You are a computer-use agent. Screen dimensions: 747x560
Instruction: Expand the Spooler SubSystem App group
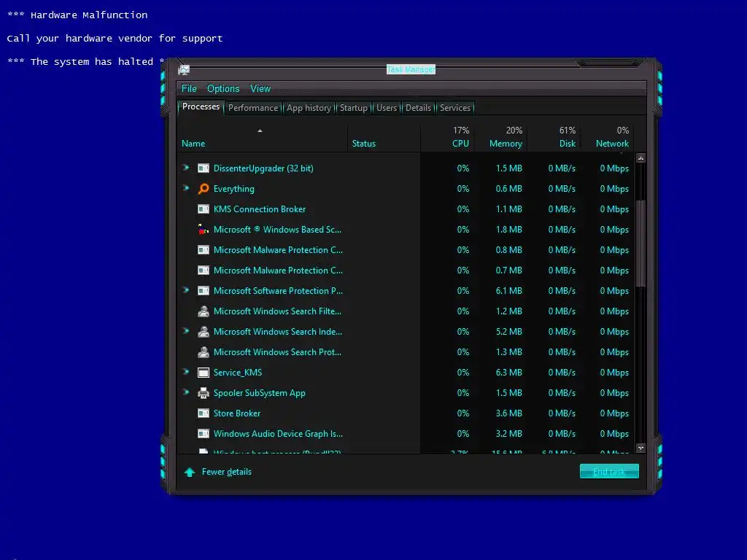186,392
